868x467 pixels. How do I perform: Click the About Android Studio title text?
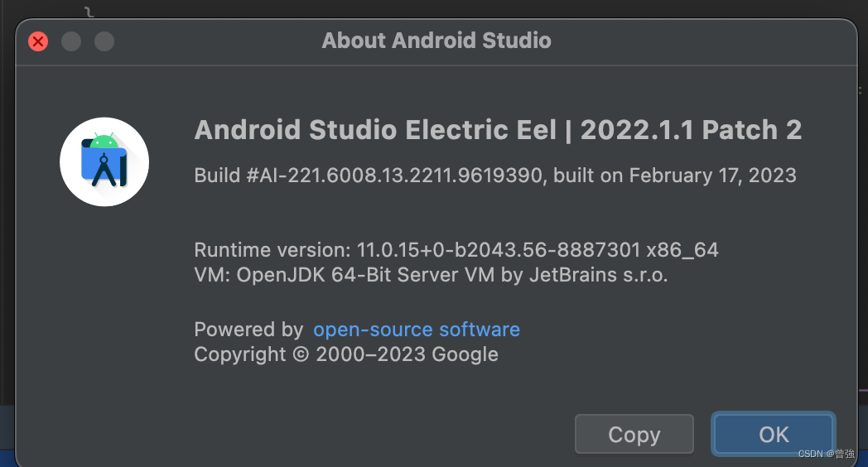point(436,41)
